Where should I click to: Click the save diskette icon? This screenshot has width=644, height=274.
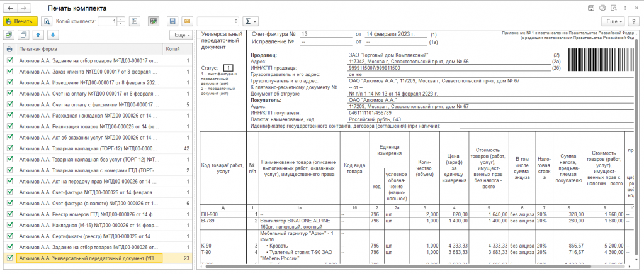(172, 21)
